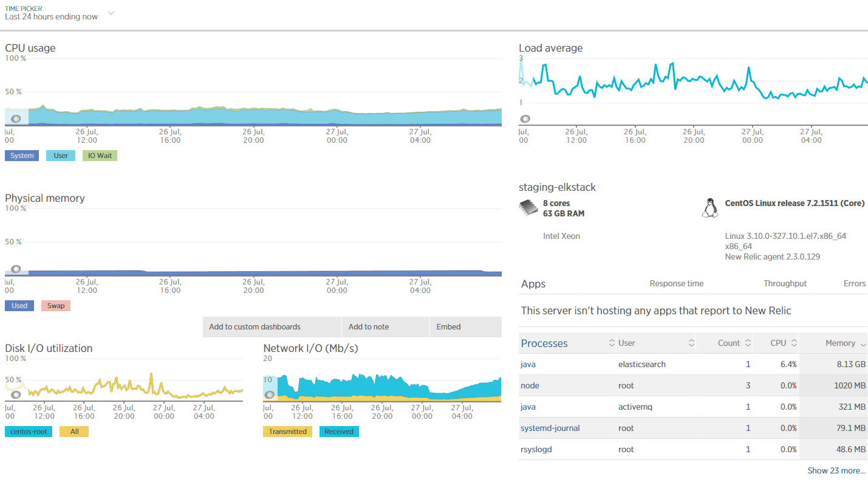
Task: Click the Disk I/O chart marker icon
Action: (x=16, y=394)
